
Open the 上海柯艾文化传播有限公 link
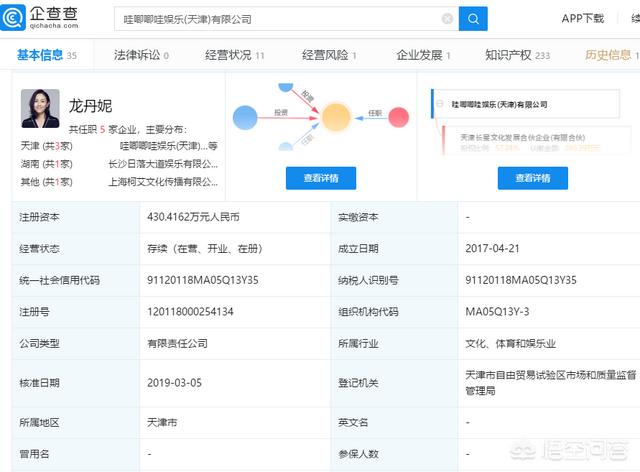pos(163,182)
